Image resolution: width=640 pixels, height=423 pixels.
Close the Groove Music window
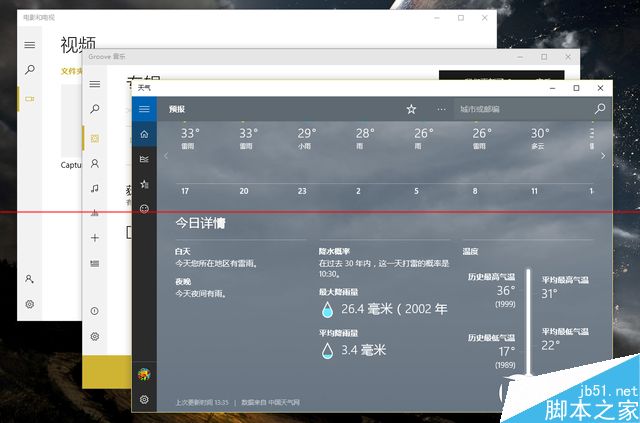click(568, 57)
